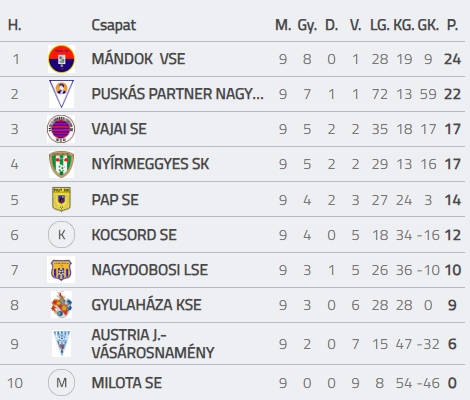The height and width of the screenshot is (400, 470).
Task: Open AUSTRIA J.-VÁSÁROSNAMÉNY team link
Action: click(153, 344)
